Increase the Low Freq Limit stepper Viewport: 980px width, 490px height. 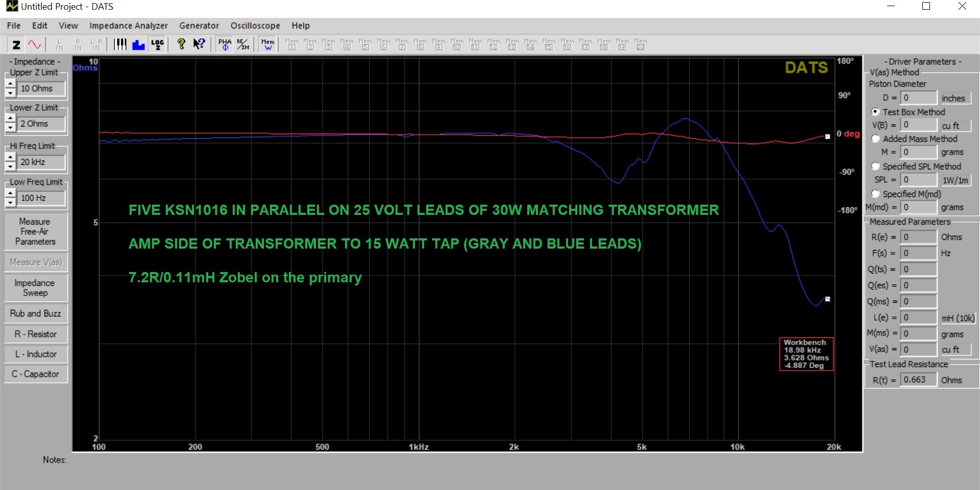(x=10, y=193)
